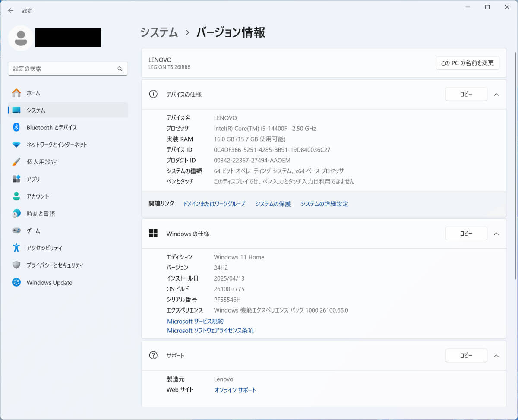Click the question mark icon beside サポート

(x=153, y=355)
